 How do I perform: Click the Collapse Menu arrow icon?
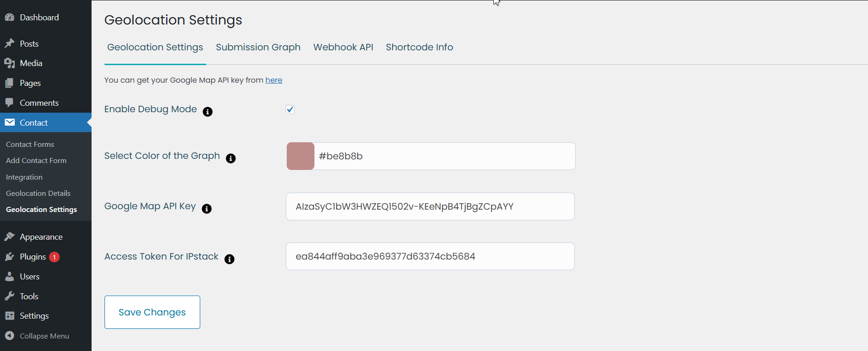[x=9, y=336]
